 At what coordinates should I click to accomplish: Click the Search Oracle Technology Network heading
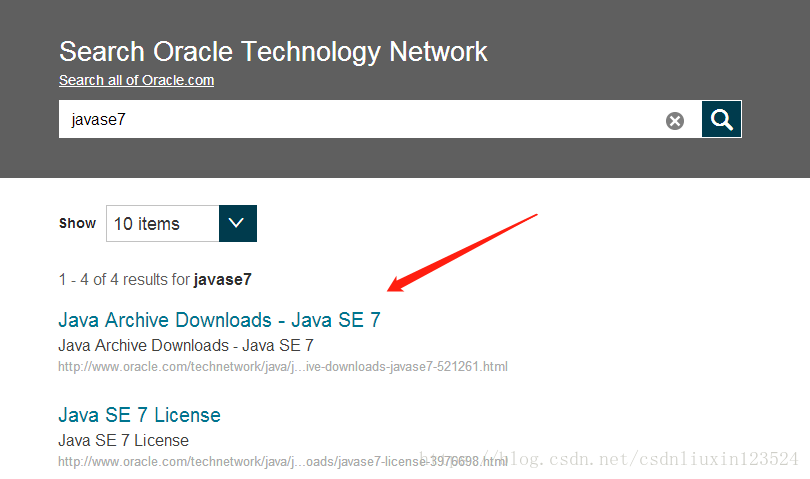pyautogui.click(x=273, y=52)
